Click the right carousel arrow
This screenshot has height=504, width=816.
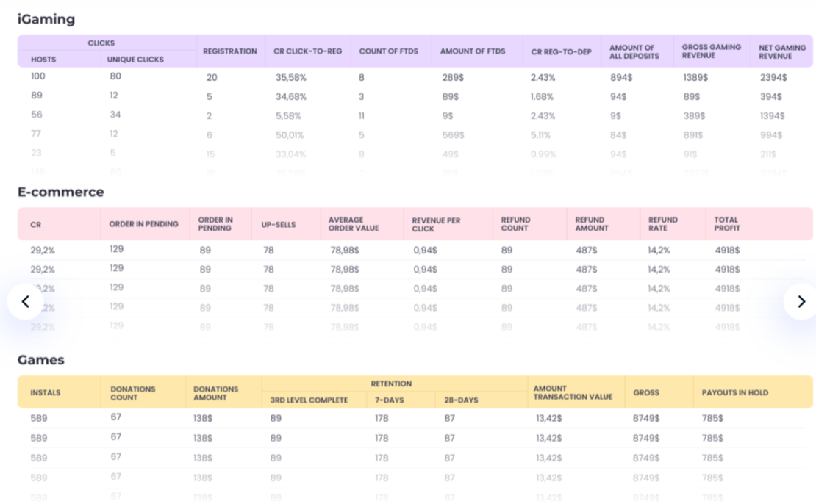(x=801, y=301)
